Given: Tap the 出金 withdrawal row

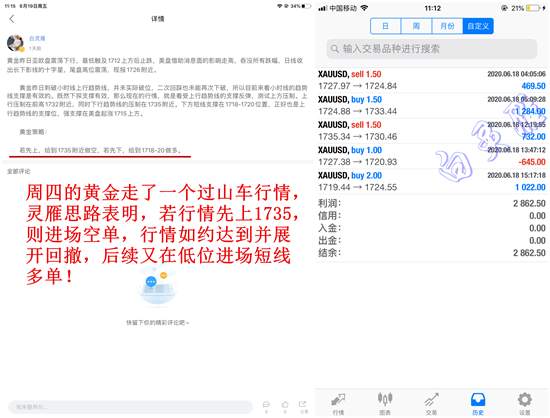Looking at the screenshot, I should pyautogui.click(x=432, y=241).
